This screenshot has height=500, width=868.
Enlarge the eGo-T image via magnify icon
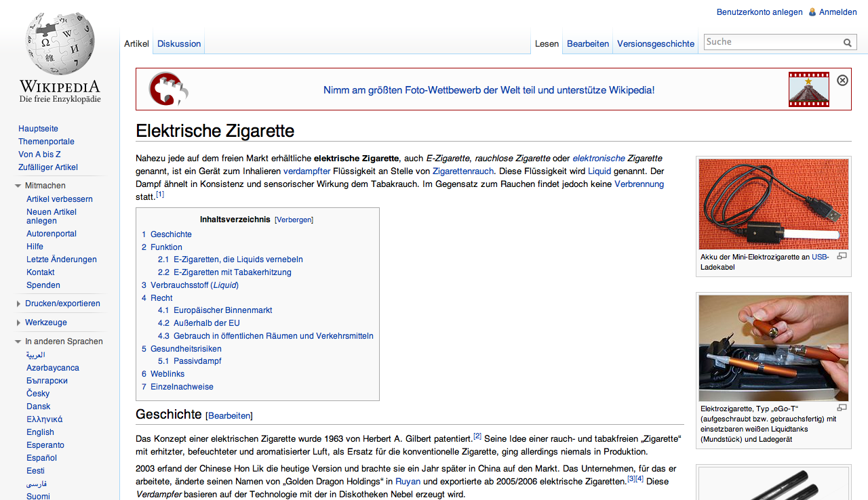click(x=842, y=407)
